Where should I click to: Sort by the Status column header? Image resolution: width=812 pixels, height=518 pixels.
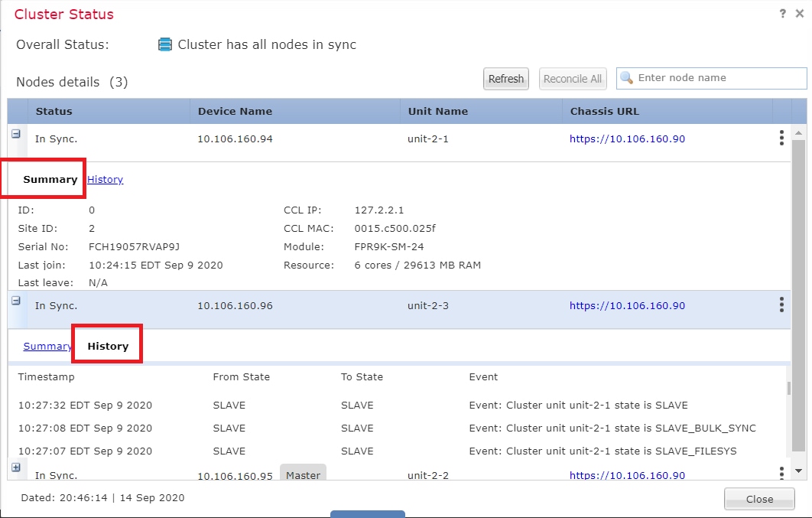tap(109, 111)
